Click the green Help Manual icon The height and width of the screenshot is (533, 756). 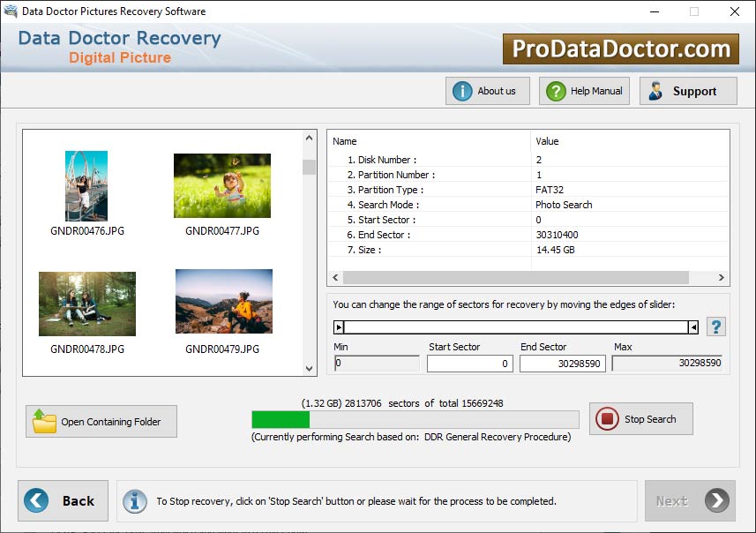[555, 90]
